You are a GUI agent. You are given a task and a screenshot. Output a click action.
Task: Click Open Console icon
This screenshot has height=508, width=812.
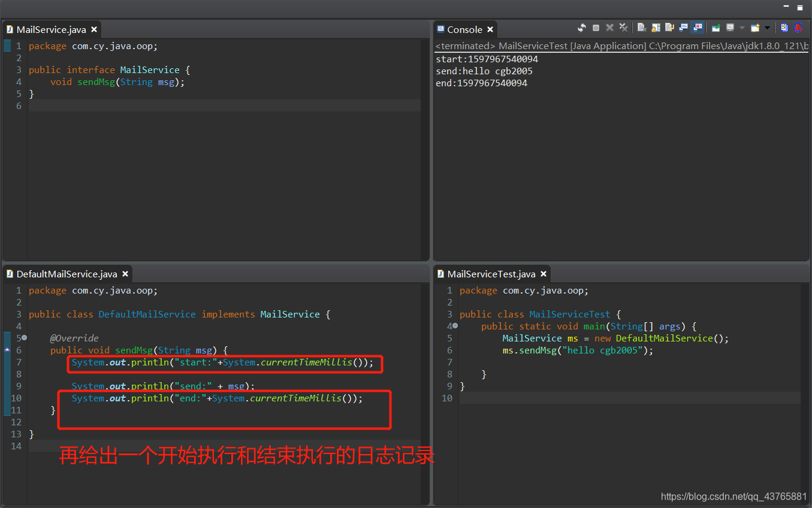(x=755, y=28)
